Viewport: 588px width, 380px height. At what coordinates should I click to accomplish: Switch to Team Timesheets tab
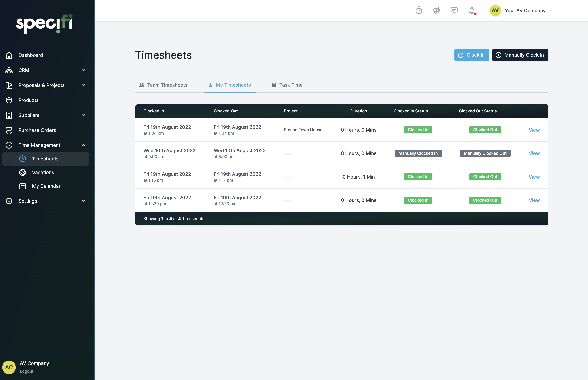(163, 85)
